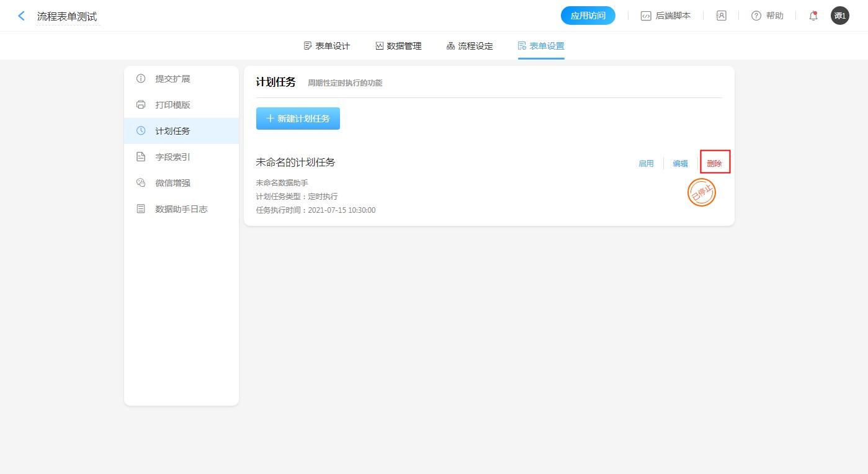This screenshot has height=474, width=868.
Task: Switch to the 表单设计 tab
Action: 327,46
